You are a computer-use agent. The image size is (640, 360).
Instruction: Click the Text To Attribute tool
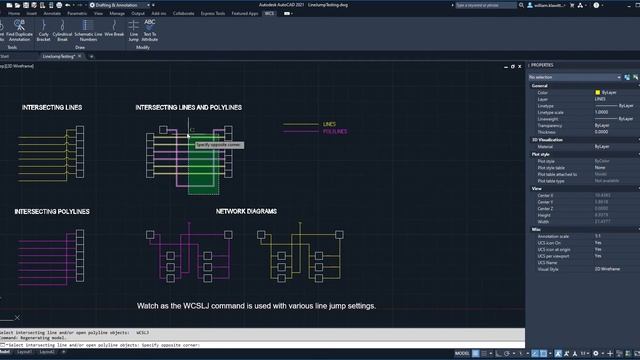pyautogui.click(x=150, y=30)
